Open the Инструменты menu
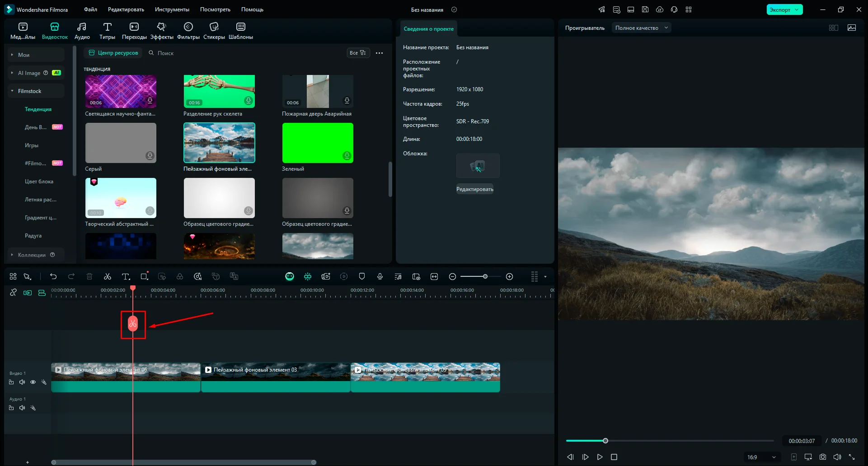Viewport: 868px width, 466px height. 172,9
